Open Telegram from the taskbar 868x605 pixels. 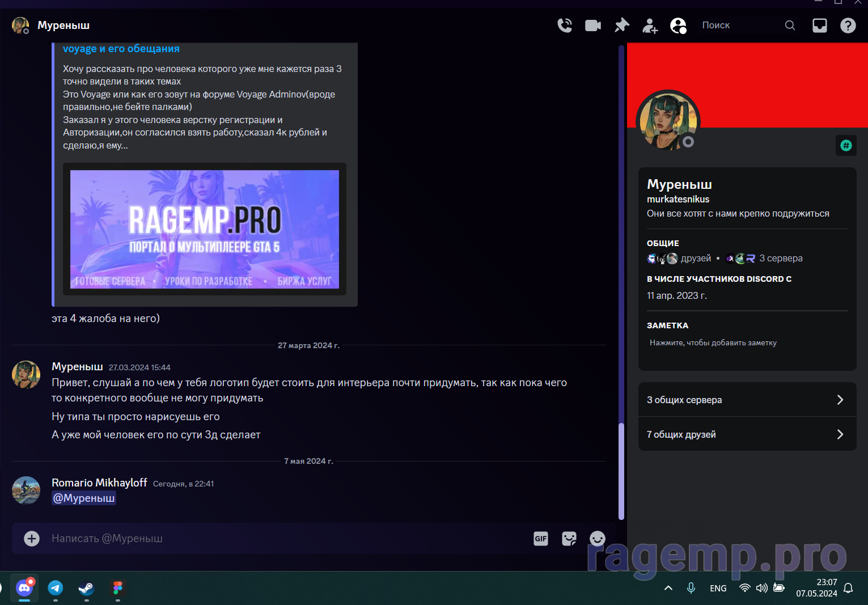coord(56,588)
